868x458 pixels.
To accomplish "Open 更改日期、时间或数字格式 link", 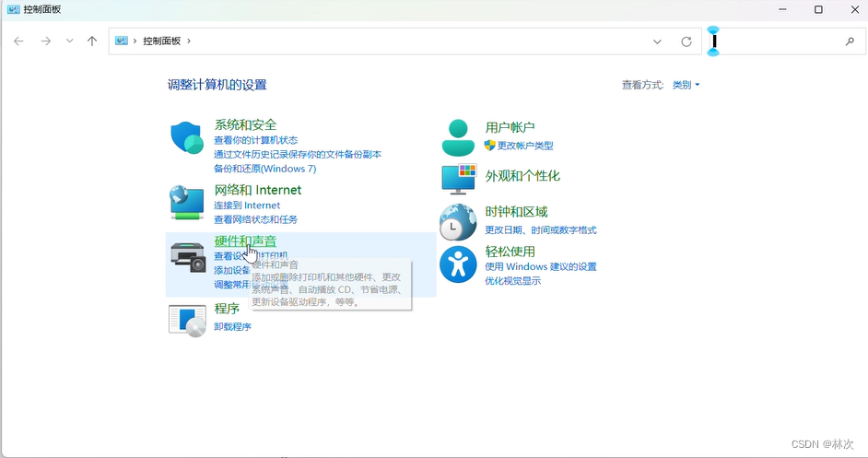I will [x=541, y=229].
